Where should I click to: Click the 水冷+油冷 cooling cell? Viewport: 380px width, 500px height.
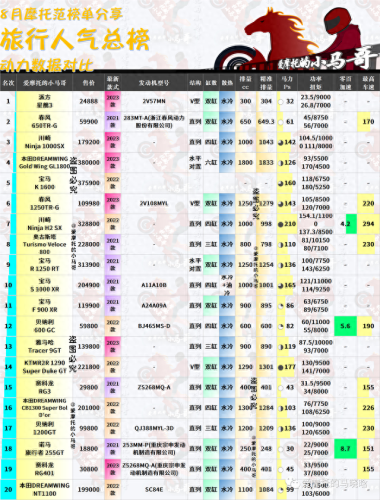227,285
